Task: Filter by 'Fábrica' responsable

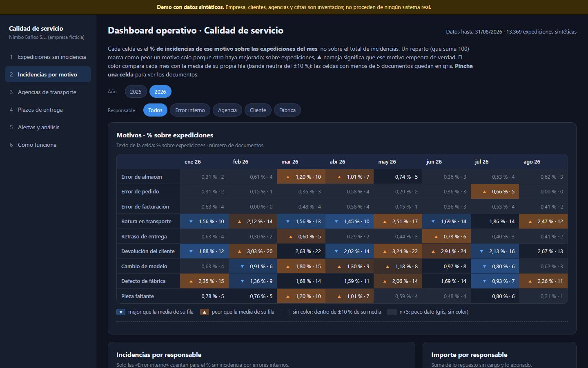Action: tap(287, 110)
